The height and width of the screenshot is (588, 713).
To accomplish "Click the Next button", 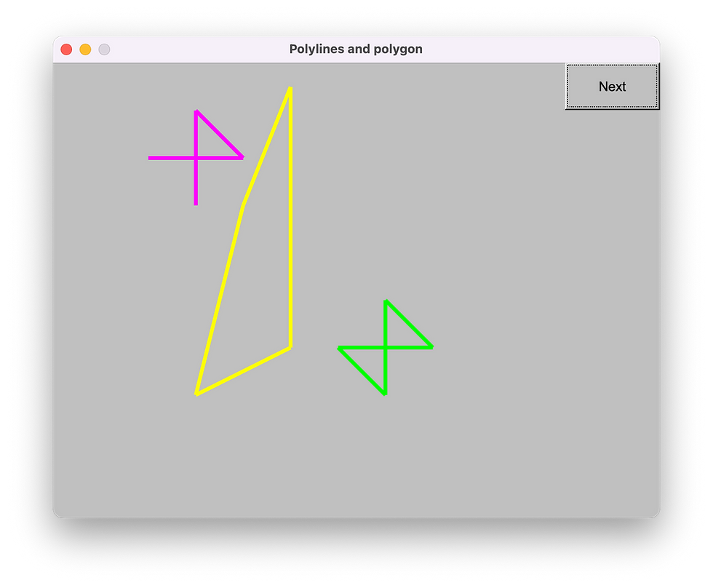I will point(612,87).
